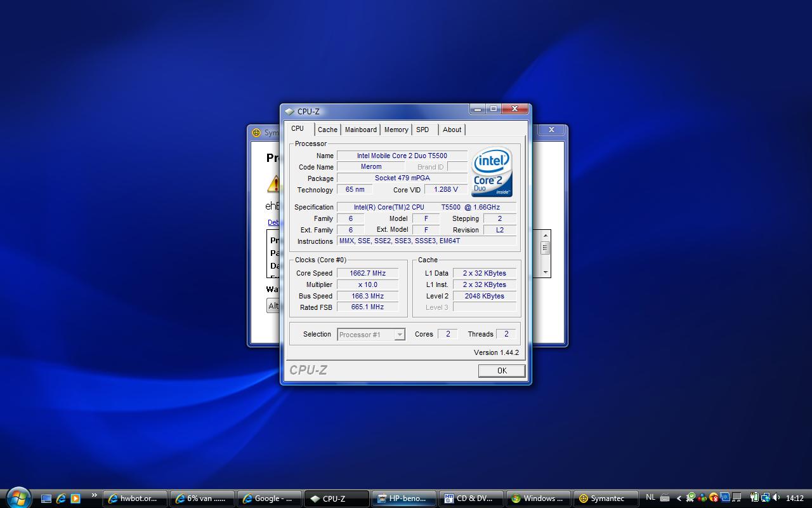Click the NL language indicator
This screenshot has width=812, height=508.
pyautogui.click(x=650, y=497)
